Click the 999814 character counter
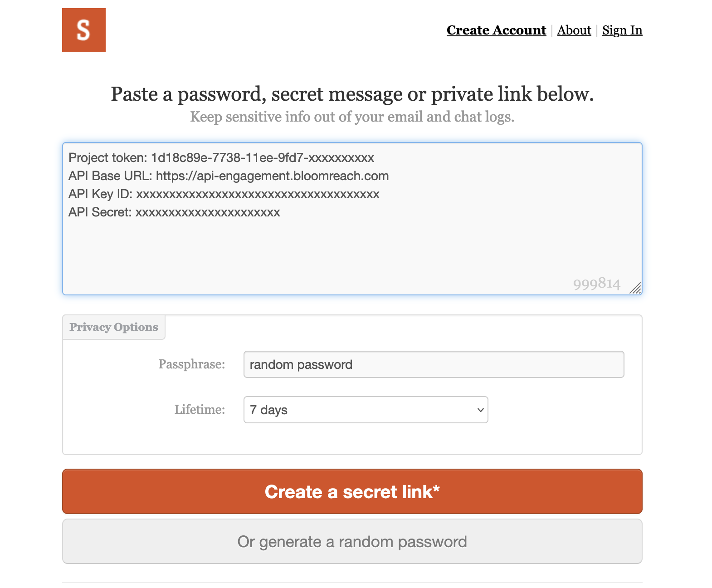The width and height of the screenshot is (712, 588). pyautogui.click(x=596, y=284)
